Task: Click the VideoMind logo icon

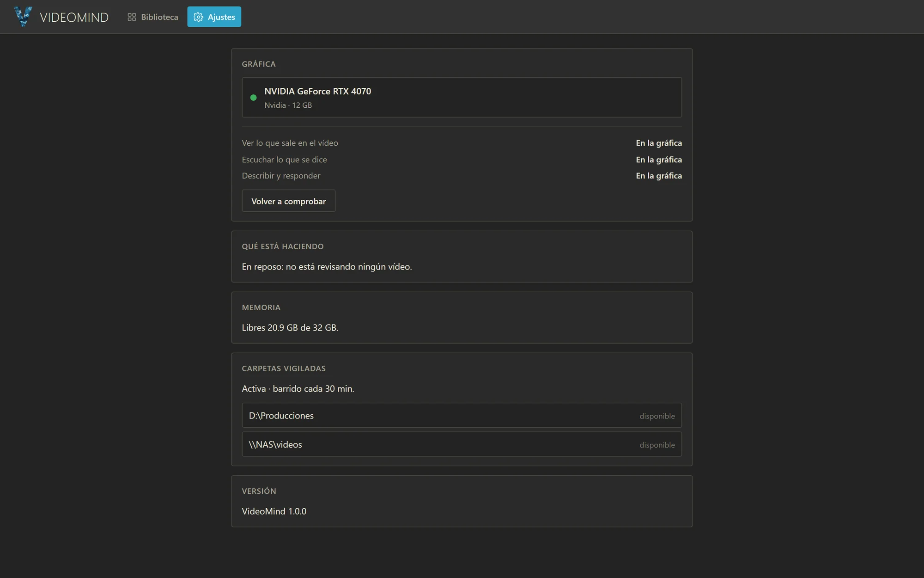Action: click(x=23, y=17)
